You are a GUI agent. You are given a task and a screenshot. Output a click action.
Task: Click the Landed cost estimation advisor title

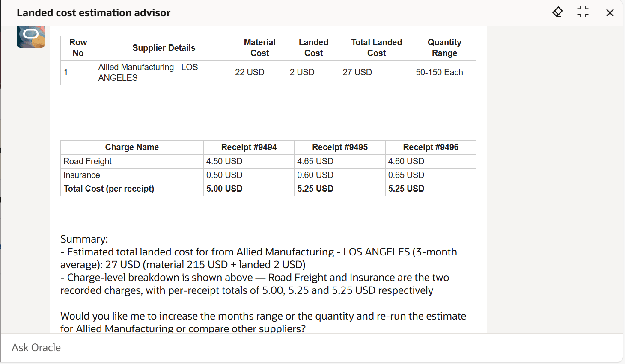93,12
